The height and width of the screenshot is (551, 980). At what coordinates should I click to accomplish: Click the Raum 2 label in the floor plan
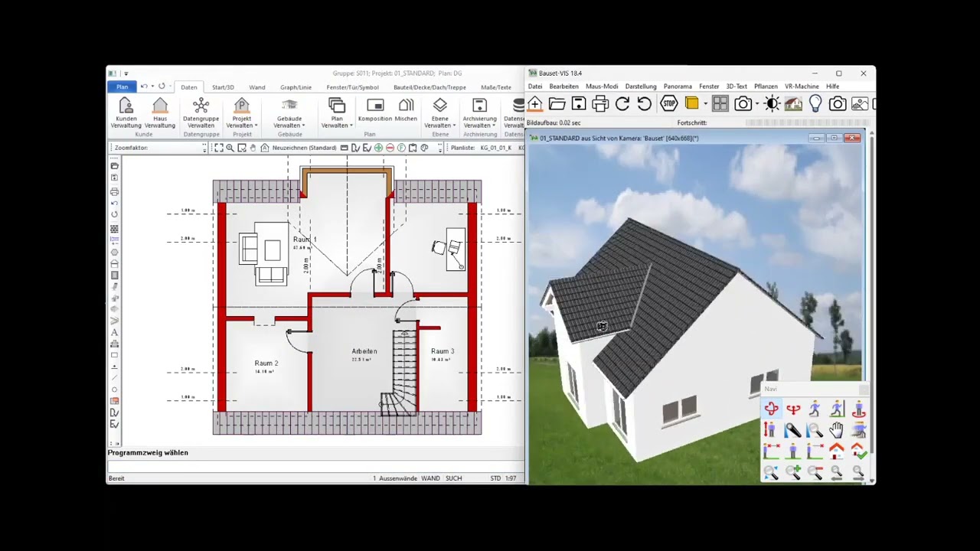click(x=266, y=363)
